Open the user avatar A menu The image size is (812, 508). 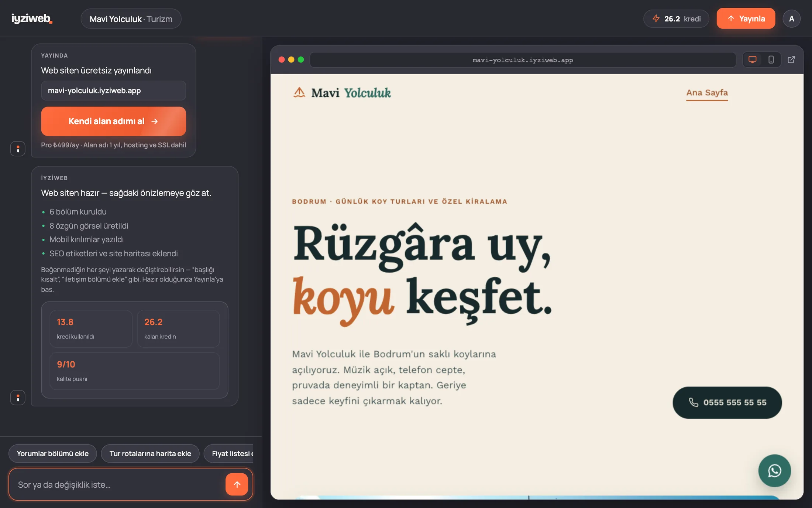pyautogui.click(x=791, y=19)
